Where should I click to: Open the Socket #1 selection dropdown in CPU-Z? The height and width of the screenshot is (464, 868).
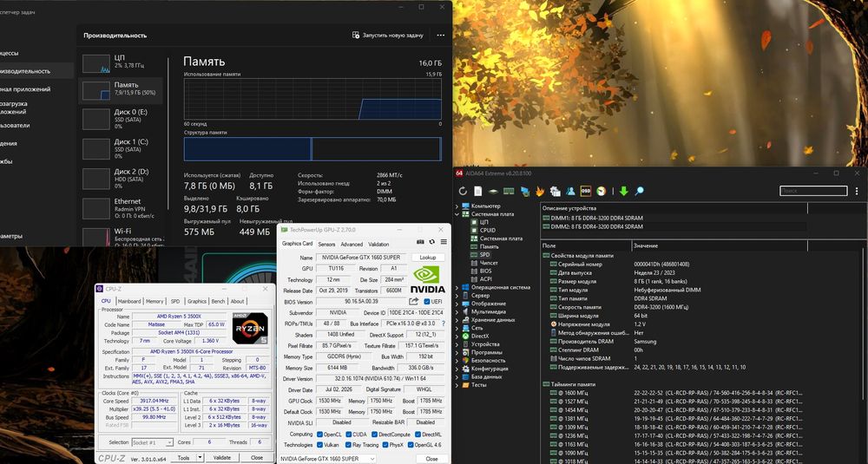[152, 442]
